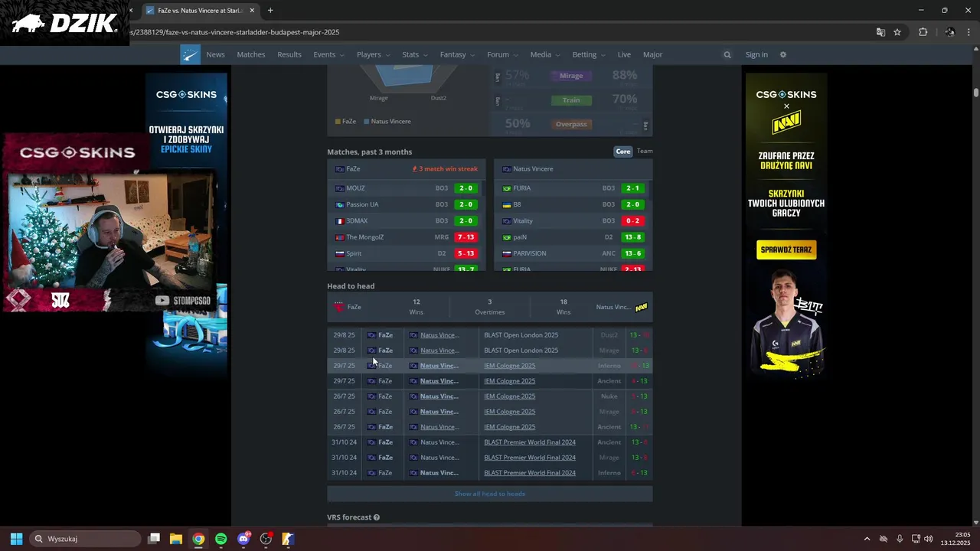
Task: Click the FaZe 3 match win streak label
Action: (446, 169)
